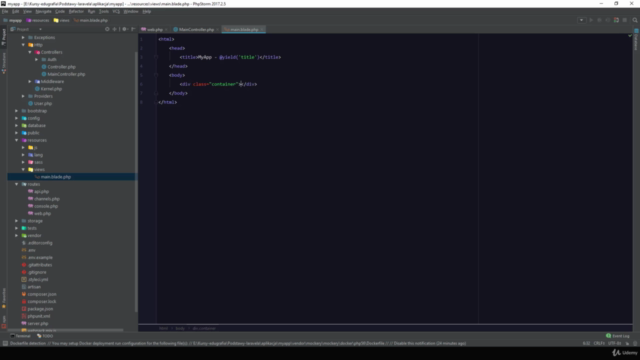Open the TODO tool window
The width and height of the screenshot is (640, 360).
point(45,336)
